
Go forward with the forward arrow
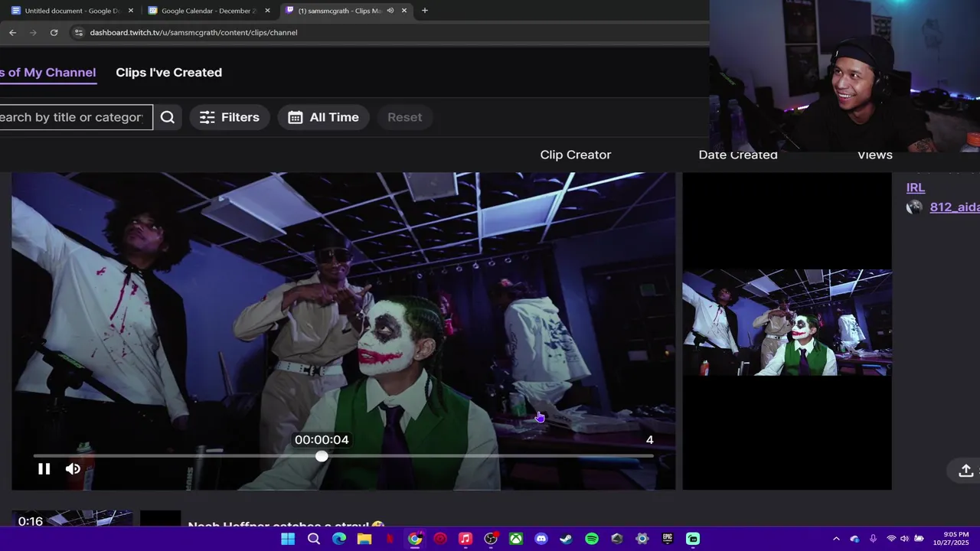[x=33, y=32]
